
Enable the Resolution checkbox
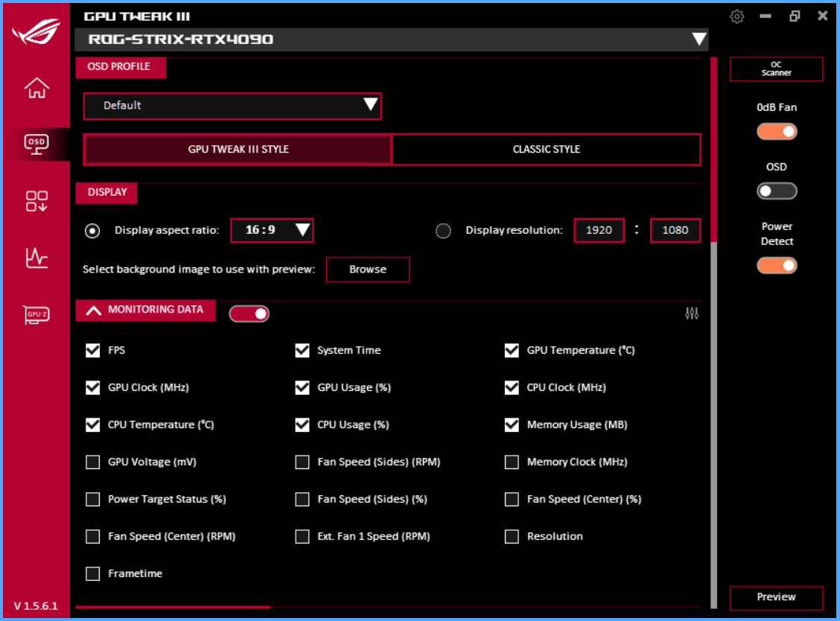[x=512, y=536]
